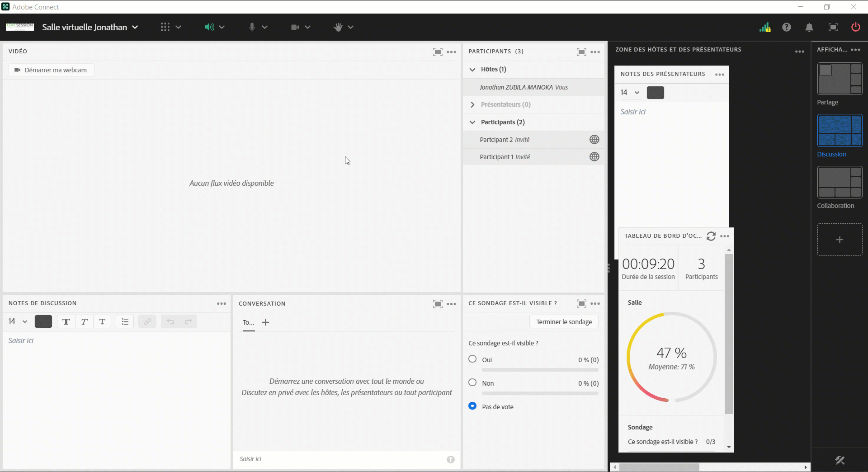The width and height of the screenshot is (868, 472).
Task: Select the To... chat tab
Action: click(249, 323)
